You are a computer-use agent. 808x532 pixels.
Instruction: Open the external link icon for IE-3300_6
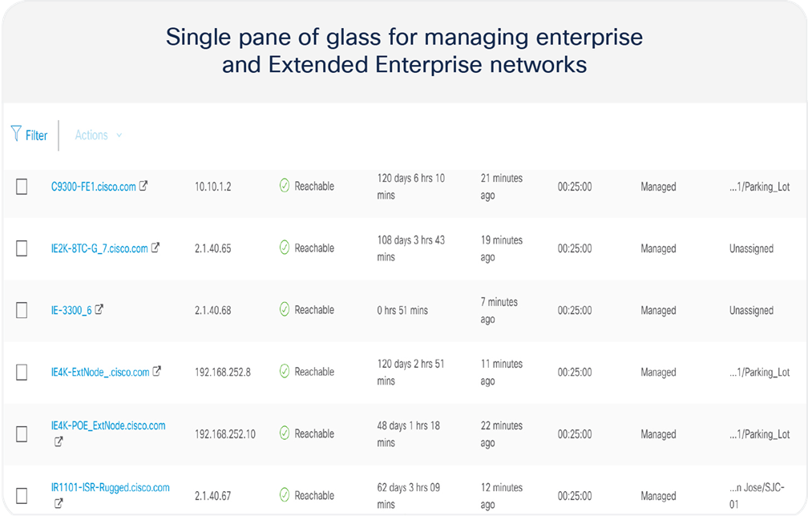click(99, 309)
